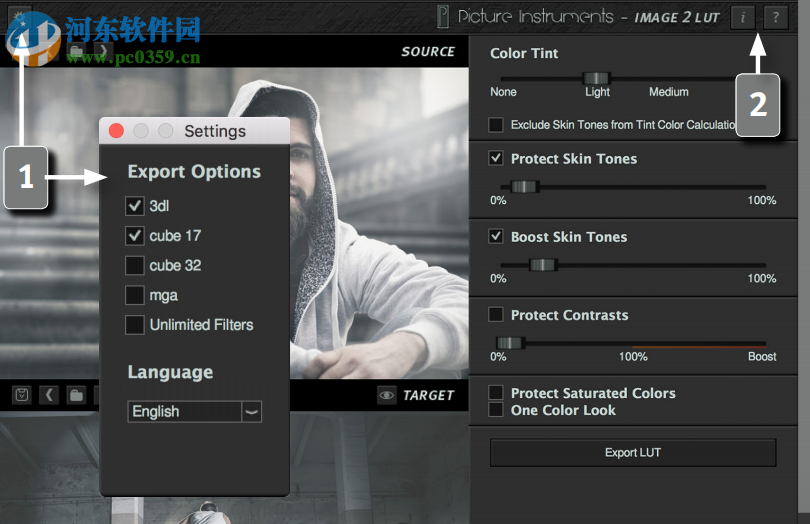This screenshot has width=810, height=524.
Task: Click the info 'i' button
Action: (x=743, y=18)
